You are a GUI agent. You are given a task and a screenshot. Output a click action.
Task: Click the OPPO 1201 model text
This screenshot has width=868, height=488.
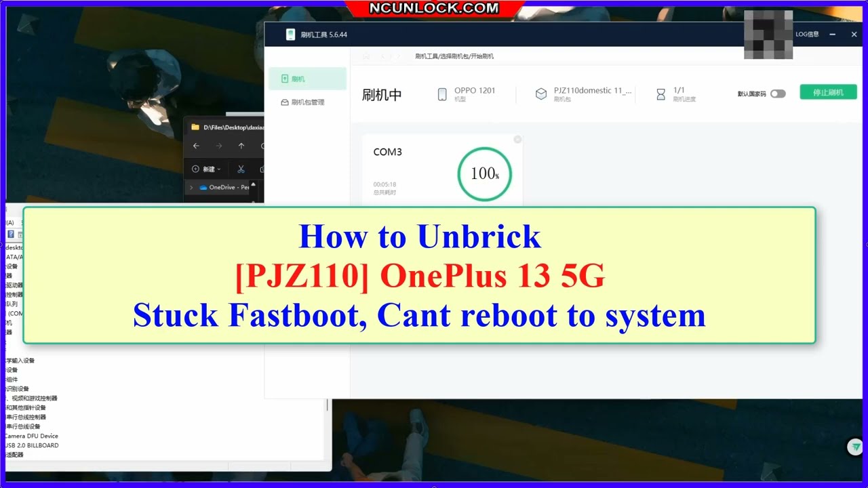(x=475, y=90)
